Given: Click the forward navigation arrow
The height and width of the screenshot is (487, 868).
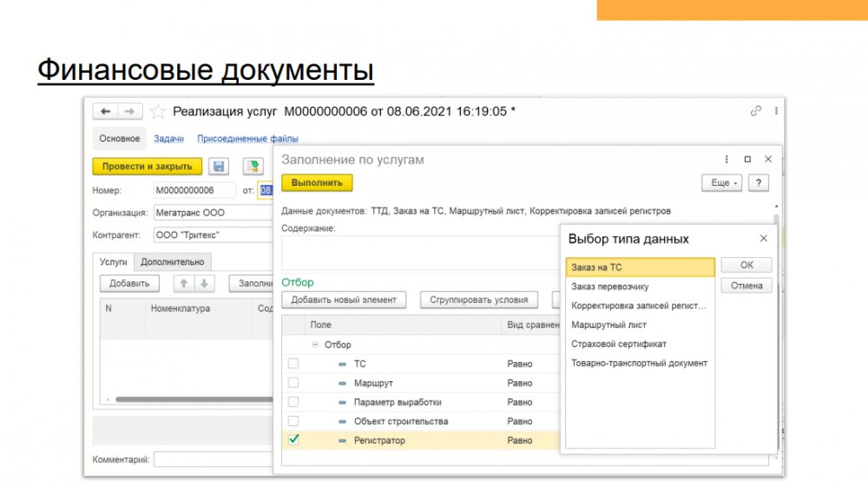Looking at the screenshot, I should [x=128, y=111].
